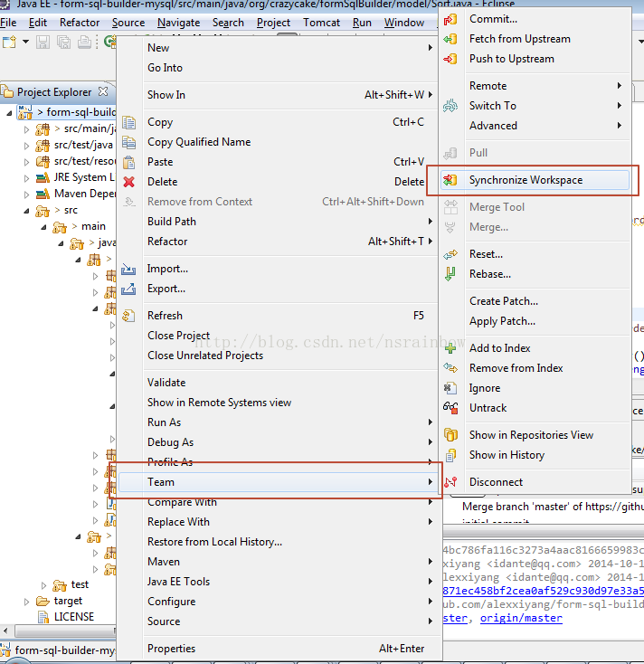The width and height of the screenshot is (644, 664).
Task: Open the Advanced submenu item
Action: [x=535, y=126]
